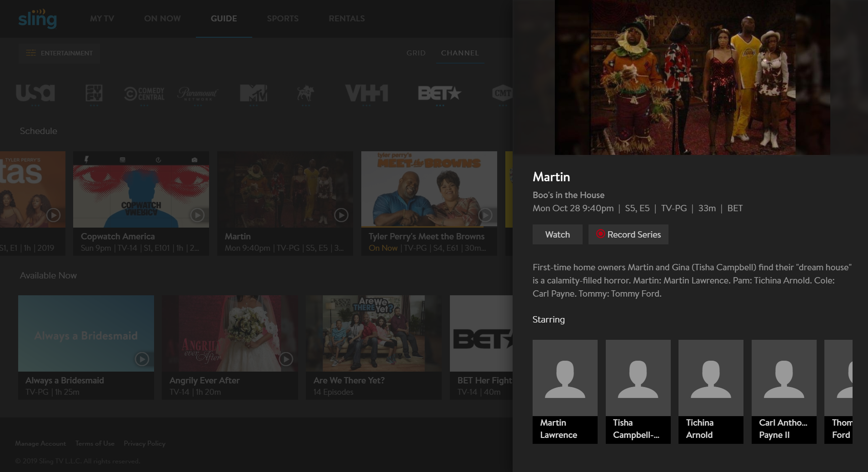The width and height of the screenshot is (868, 472).
Task: Select the Paramount Network channel logo
Action: click(198, 93)
